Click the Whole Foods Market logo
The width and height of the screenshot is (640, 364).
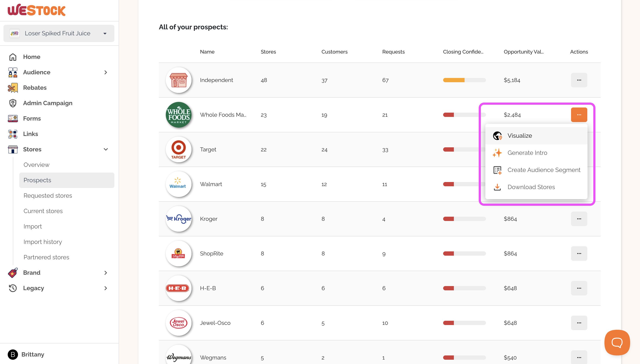point(178,115)
